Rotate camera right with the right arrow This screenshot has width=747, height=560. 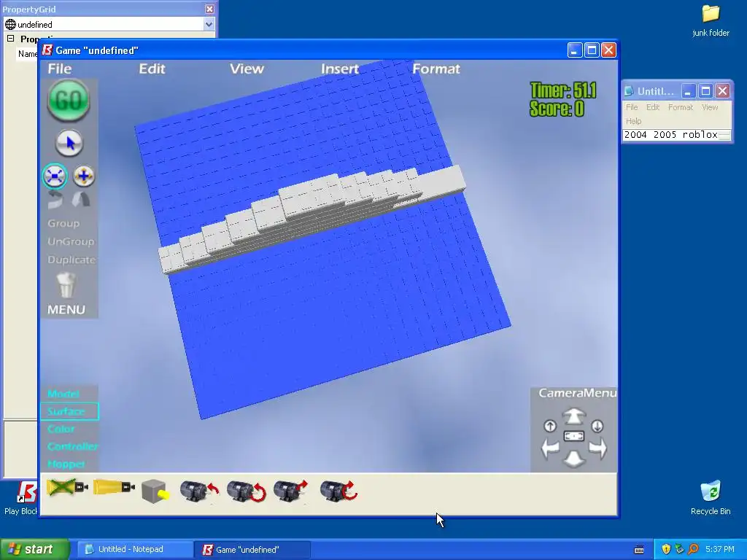click(597, 448)
